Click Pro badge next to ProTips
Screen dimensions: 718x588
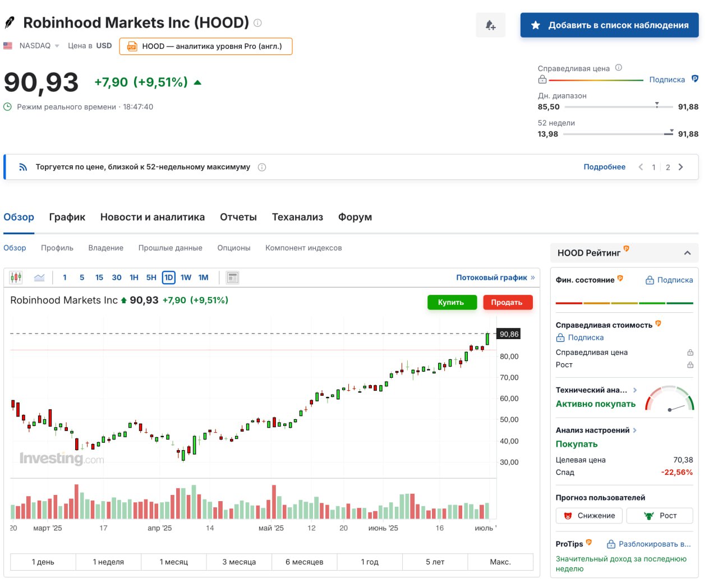(x=589, y=542)
